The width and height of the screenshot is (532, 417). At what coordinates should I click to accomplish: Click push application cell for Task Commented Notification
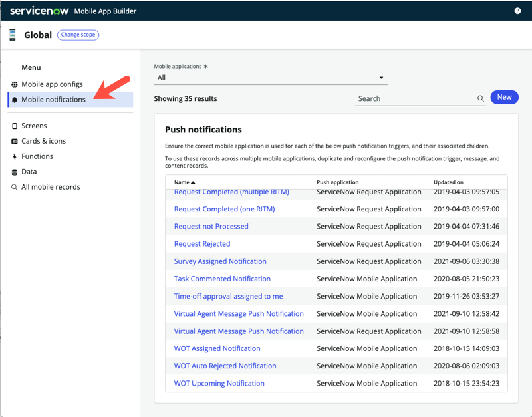coord(367,279)
